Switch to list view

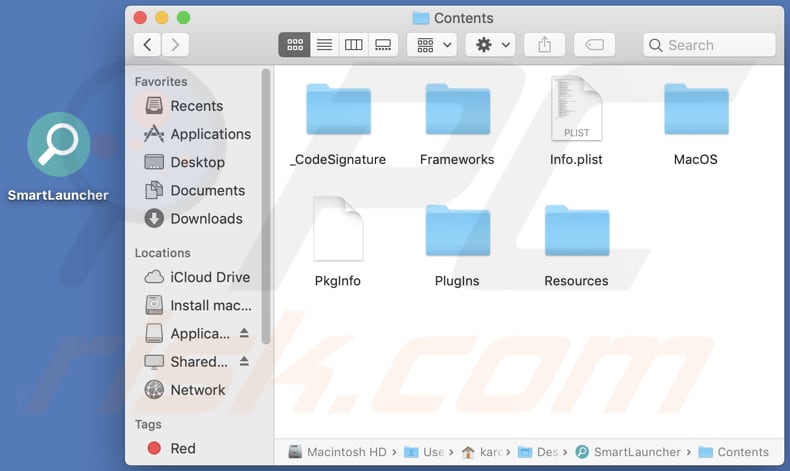point(324,45)
